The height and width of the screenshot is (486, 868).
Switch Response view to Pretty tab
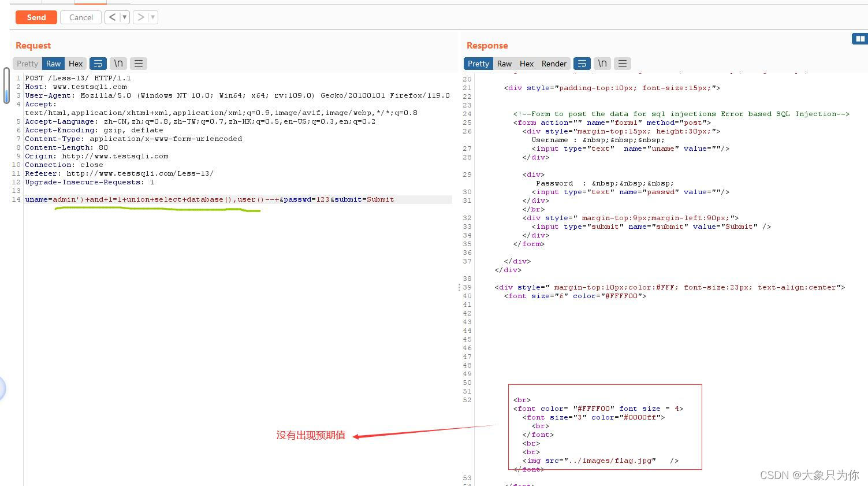click(x=478, y=64)
